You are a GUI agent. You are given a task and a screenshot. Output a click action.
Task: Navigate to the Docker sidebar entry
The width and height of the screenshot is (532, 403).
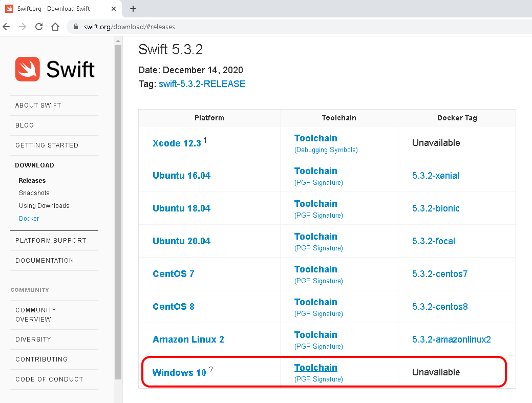coord(29,218)
